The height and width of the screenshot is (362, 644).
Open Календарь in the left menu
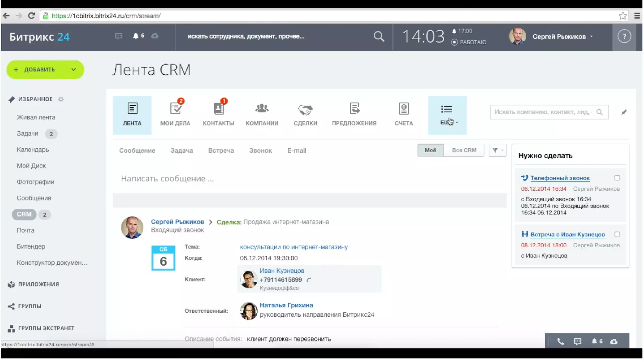(33, 150)
